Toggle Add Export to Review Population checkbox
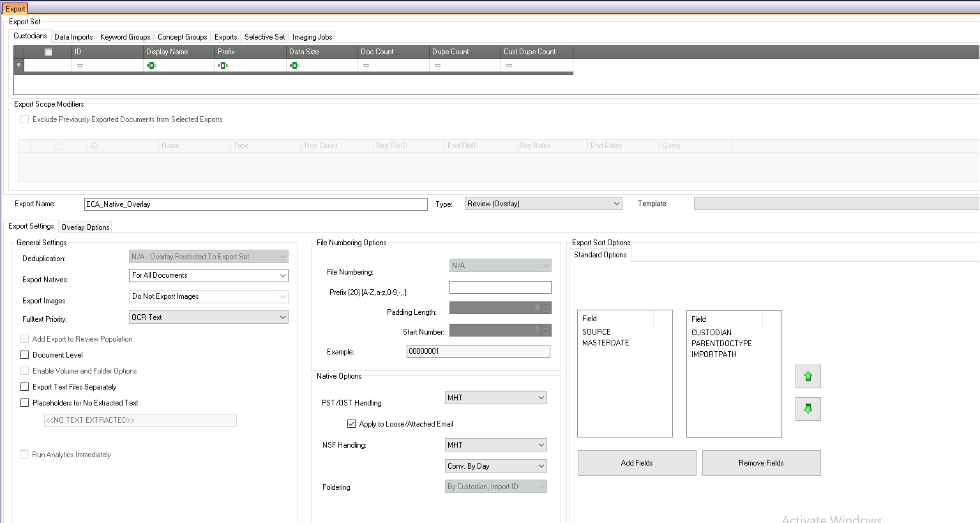Screen dimensions: 980x523 click(x=25, y=339)
